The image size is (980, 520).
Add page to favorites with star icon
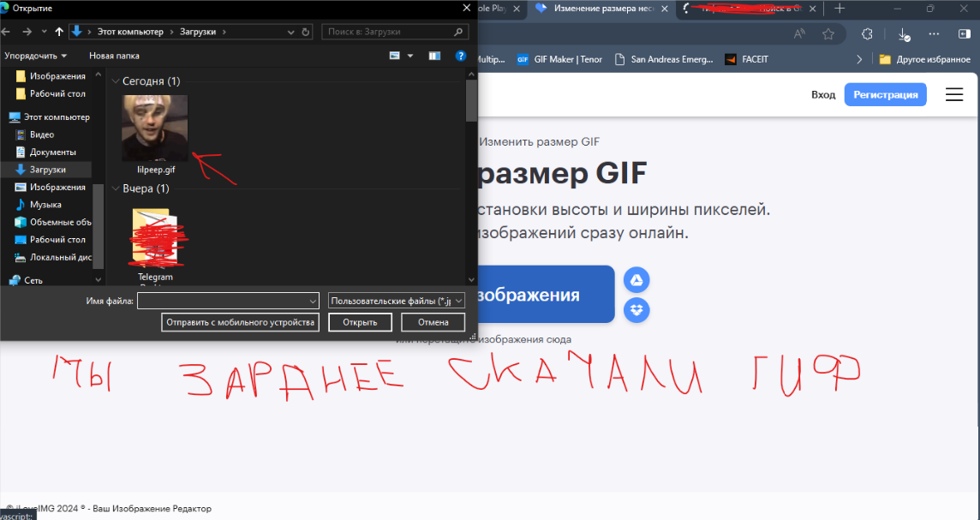pyautogui.click(x=828, y=34)
